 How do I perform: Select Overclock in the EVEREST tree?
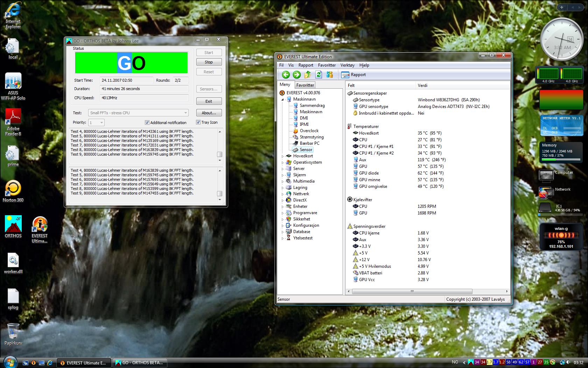[309, 131]
